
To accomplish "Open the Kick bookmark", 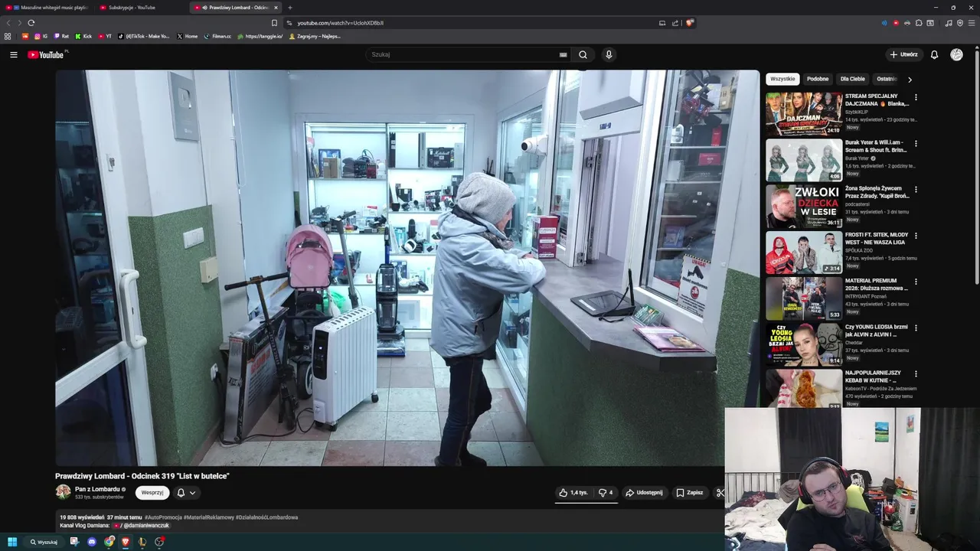I will (x=83, y=36).
